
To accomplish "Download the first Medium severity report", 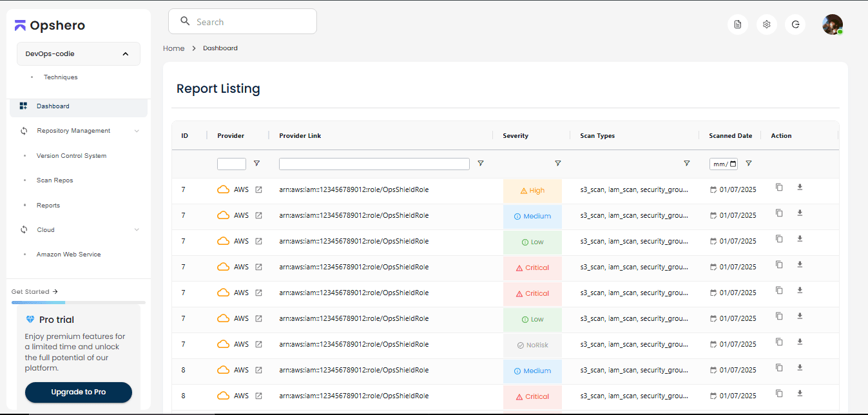I will 800,213.
